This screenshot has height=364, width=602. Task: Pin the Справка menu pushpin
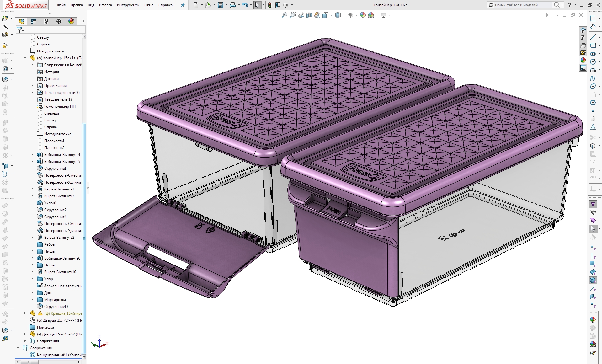pos(182,5)
